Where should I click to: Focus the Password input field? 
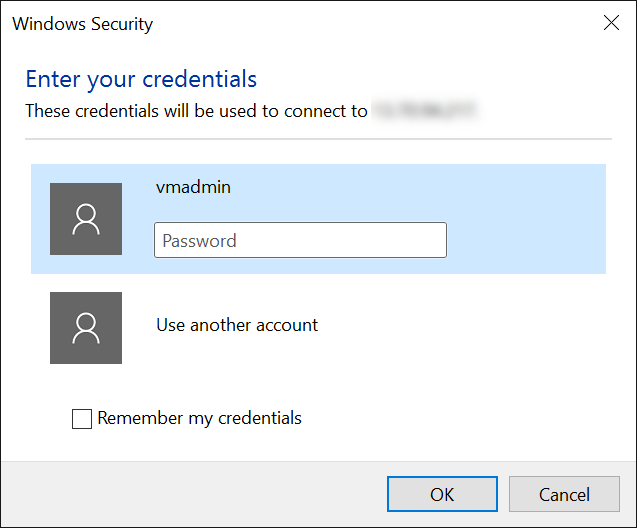[x=300, y=240]
